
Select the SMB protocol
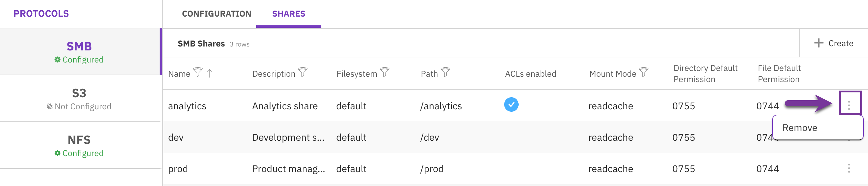tap(79, 51)
